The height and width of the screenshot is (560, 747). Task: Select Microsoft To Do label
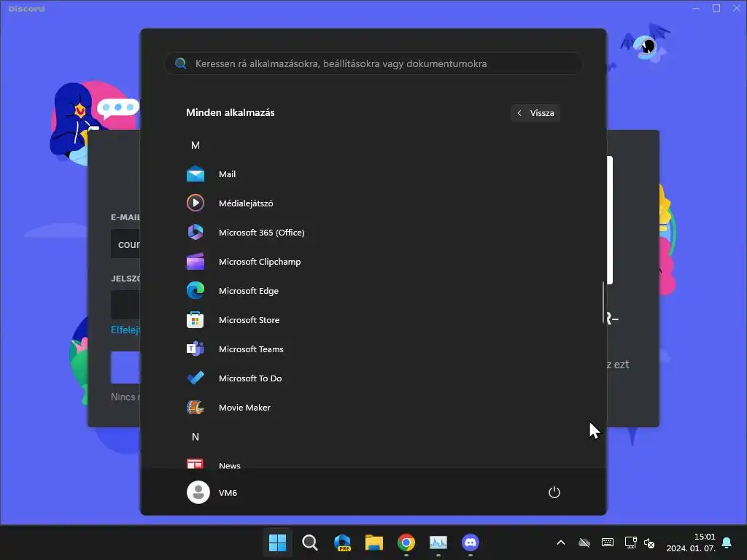click(x=250, y=378)
